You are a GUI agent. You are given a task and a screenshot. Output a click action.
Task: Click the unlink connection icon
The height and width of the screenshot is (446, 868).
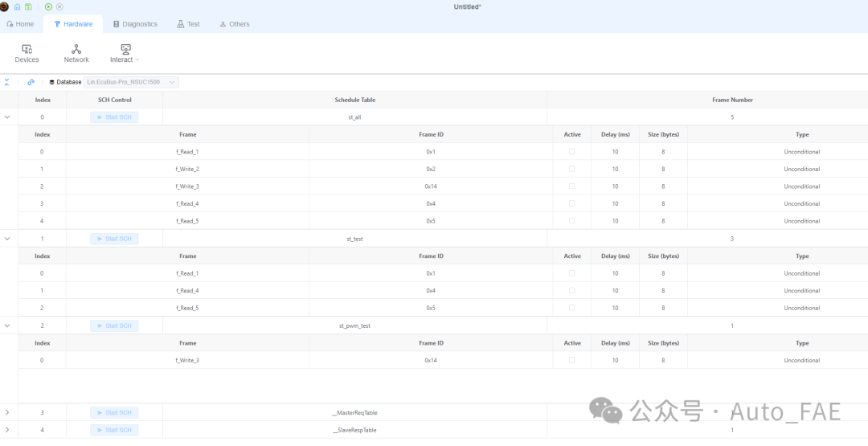[31, 82]
